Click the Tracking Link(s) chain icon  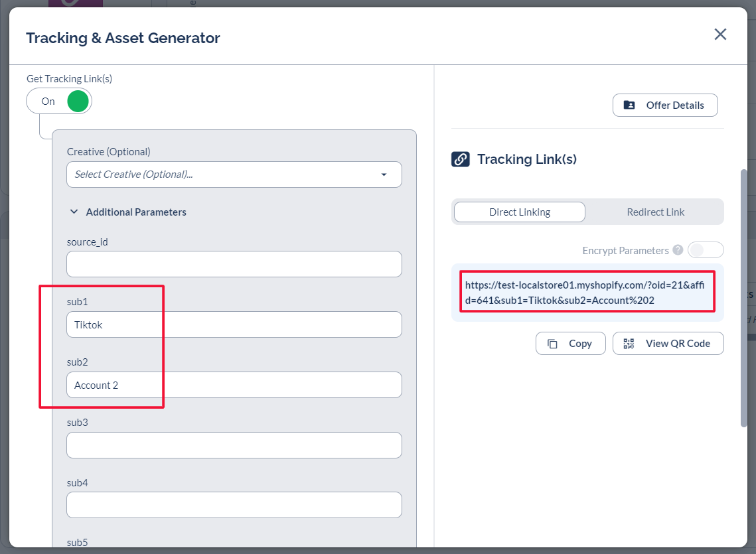[461, 159]
